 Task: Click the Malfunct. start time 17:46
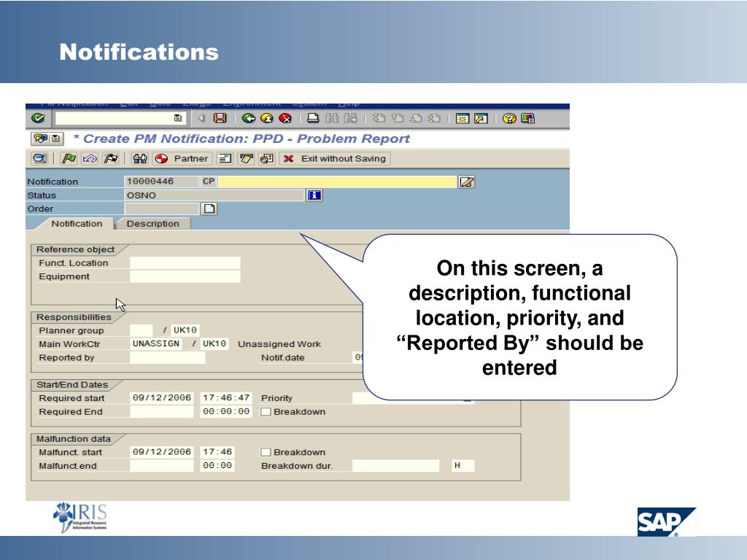click(217, 452)
